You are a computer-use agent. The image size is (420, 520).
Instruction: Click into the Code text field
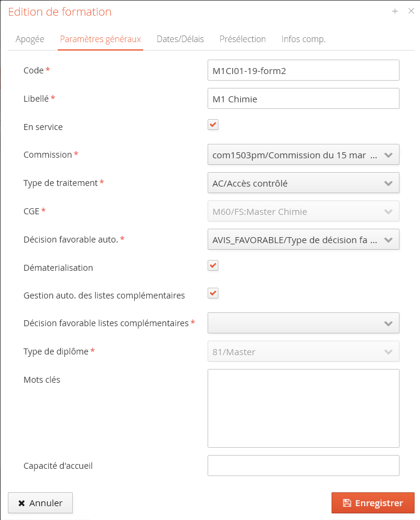(303, 70)
